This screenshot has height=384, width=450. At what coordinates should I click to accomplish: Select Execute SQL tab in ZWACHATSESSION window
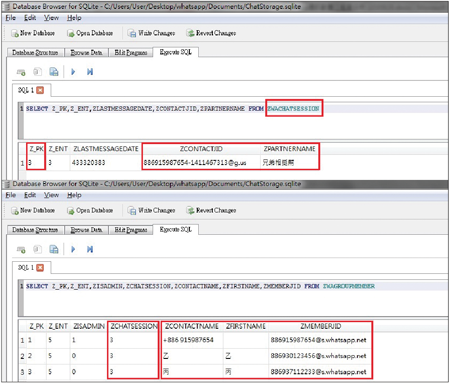pyautogui.click(x=176, y=52)
